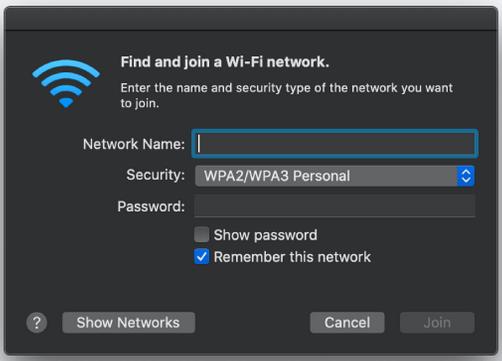Viewport: 502px width, 361px height.
Task: Cancel the Wi-Fi join dialog
Action: (x=347, y=322)
